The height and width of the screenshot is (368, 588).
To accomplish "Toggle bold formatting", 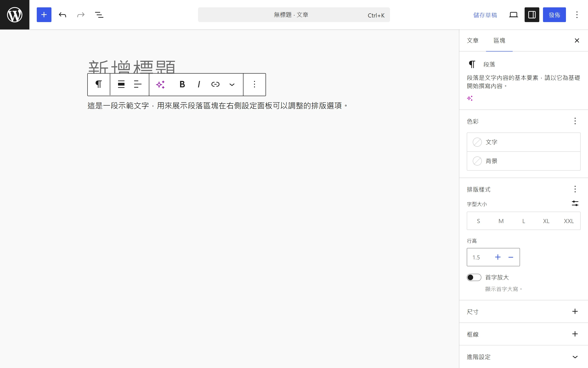I will [x=182, y=84].
